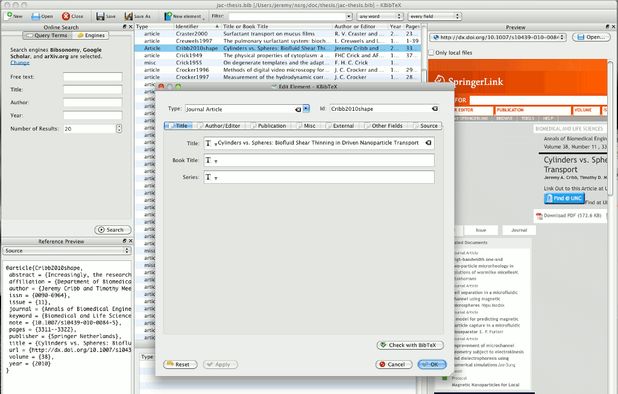The image size is (618, 394).
Task: Save the bibliography with the Save icon
Action: click(100, 16)
